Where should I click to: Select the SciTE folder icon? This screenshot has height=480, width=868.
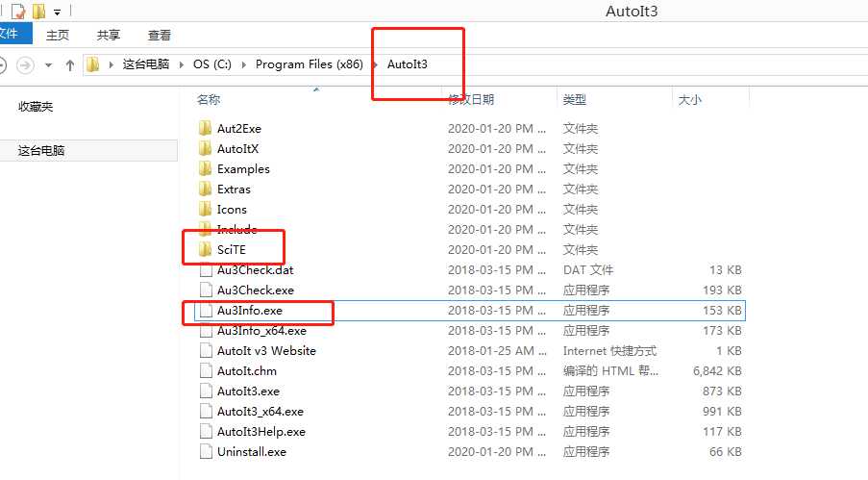(205, 250)
